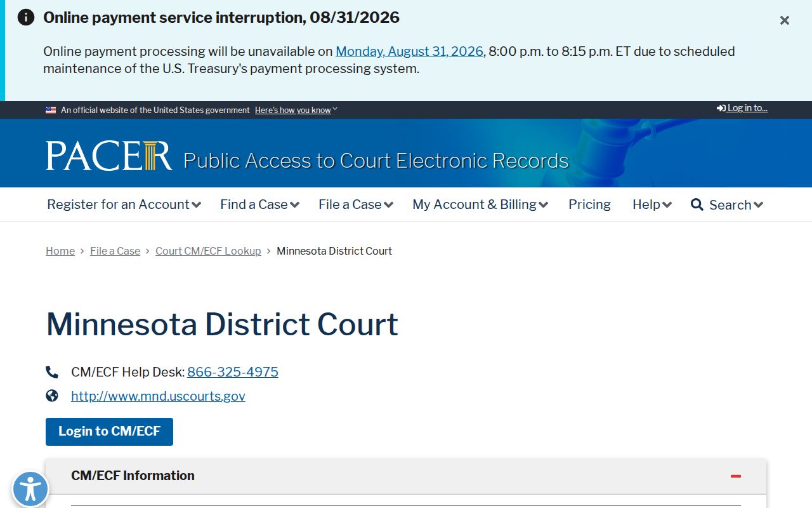Open the Find a Case menu
The height and width of the screenshot is (508, 812).
click(x=259, y=204)
